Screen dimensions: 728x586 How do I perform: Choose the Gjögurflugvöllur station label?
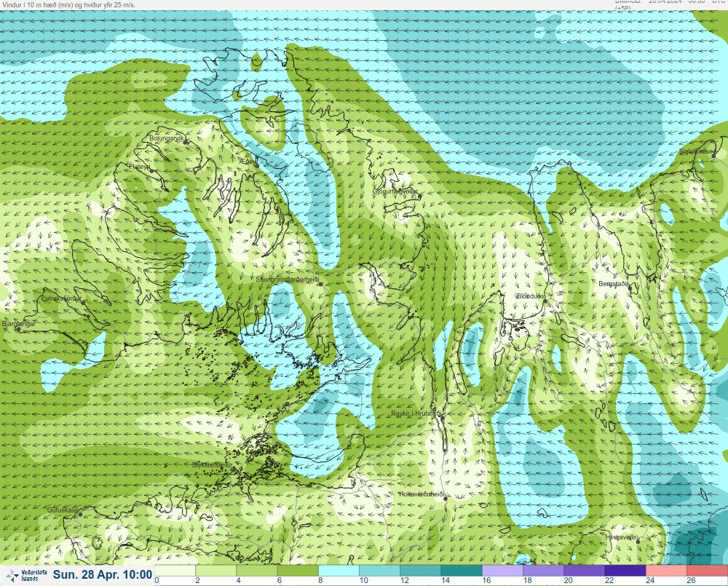pos(395,191)
